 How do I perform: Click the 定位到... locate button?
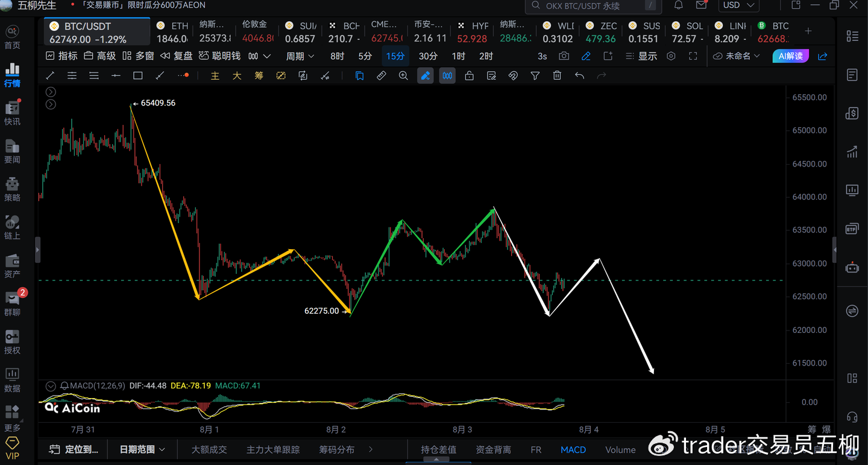tap(74, 449)
